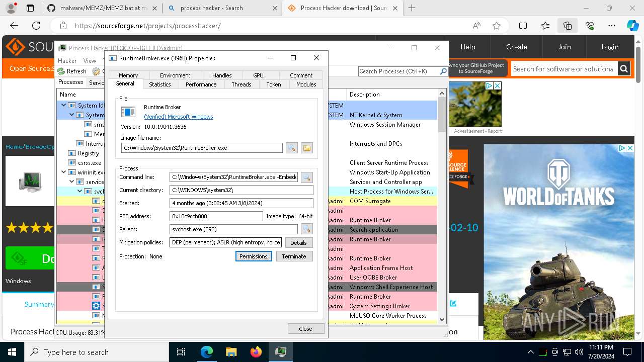Click Image file name field
The width and height of the screenshot is (644, 362).
(x=202, y=148)
